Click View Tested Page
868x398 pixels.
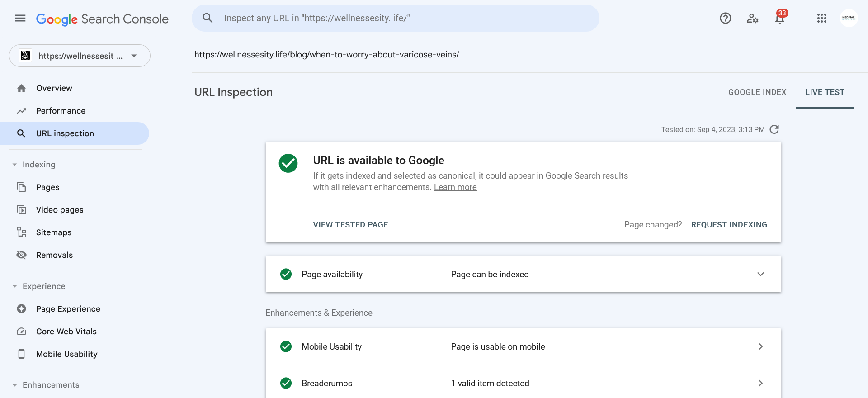350,225
